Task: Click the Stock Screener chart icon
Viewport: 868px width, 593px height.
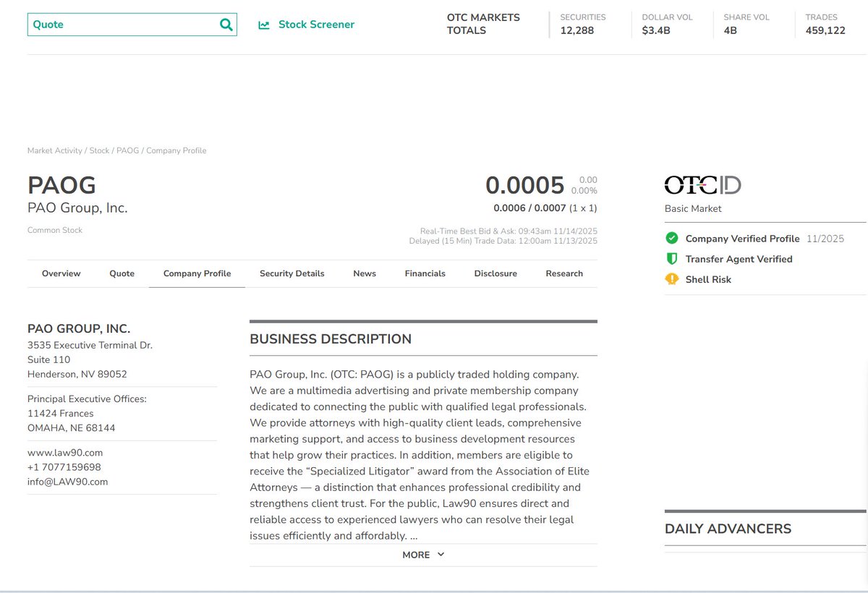Action: click(264, 25)
